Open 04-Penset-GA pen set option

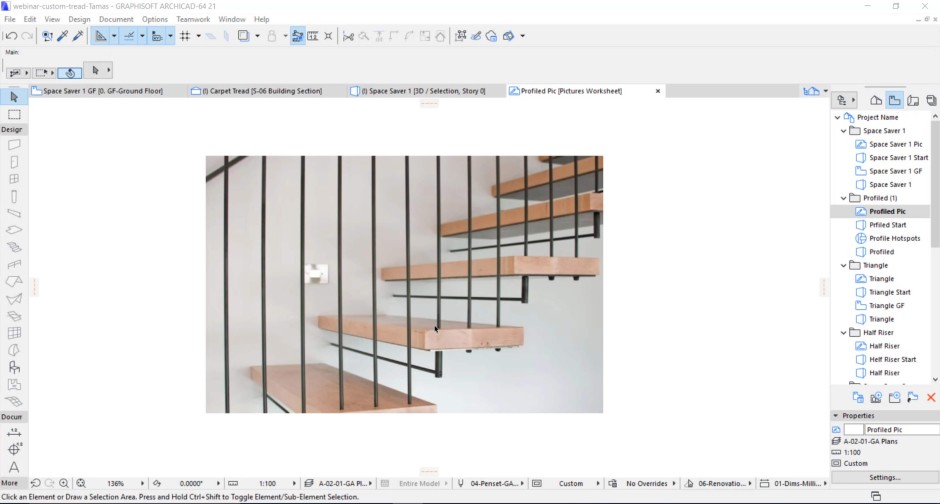(490, 483)
